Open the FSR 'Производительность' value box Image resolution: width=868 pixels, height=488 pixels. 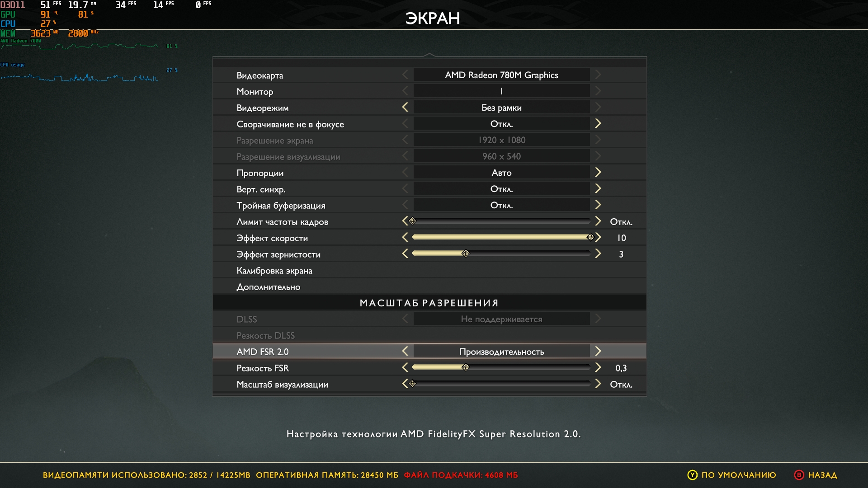(501, 352)
